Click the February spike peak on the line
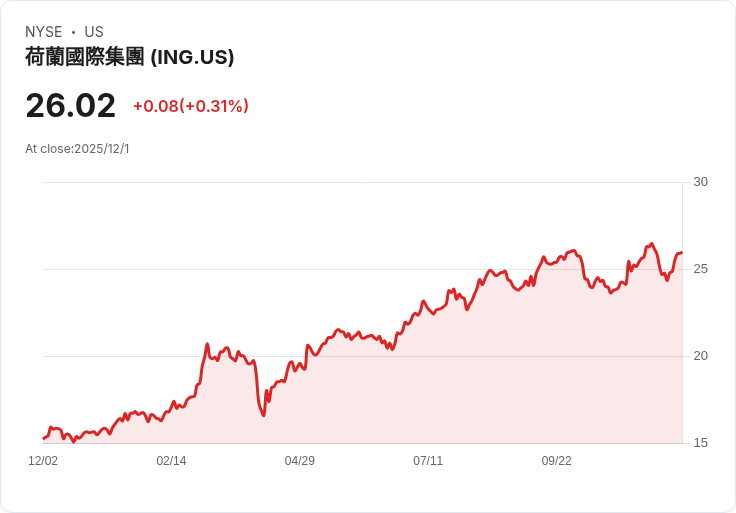 coord(207,344)
